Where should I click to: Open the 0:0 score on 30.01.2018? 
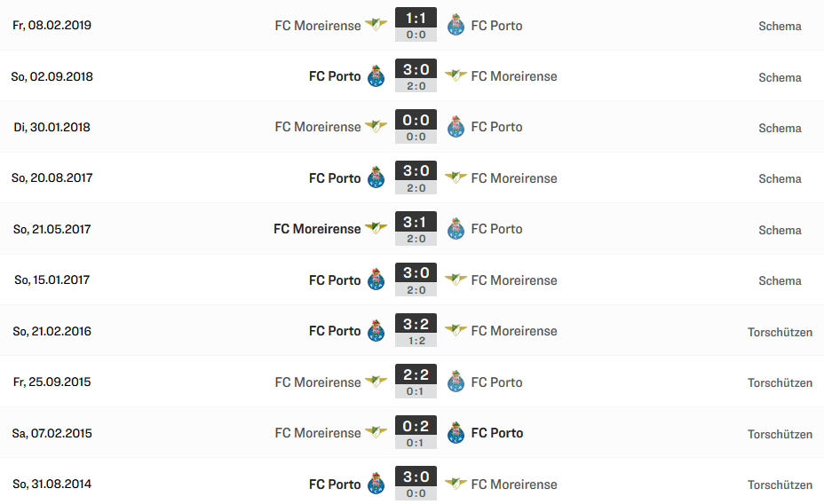coord(416,120)
